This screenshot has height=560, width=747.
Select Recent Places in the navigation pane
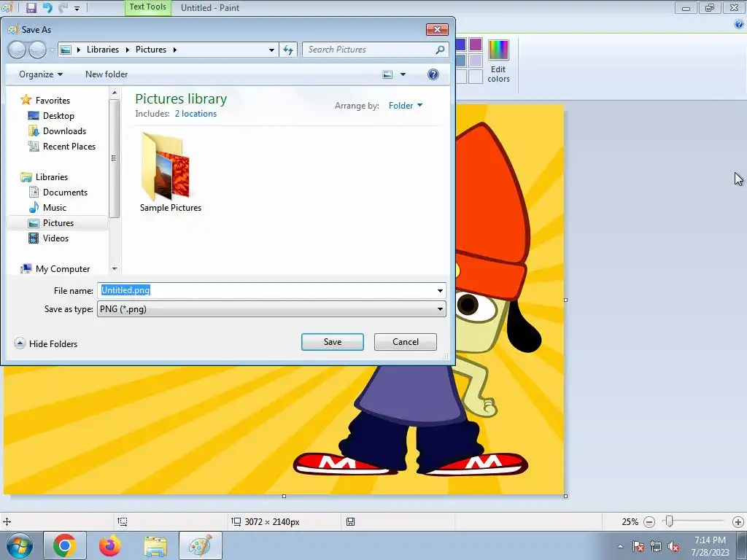69,146
